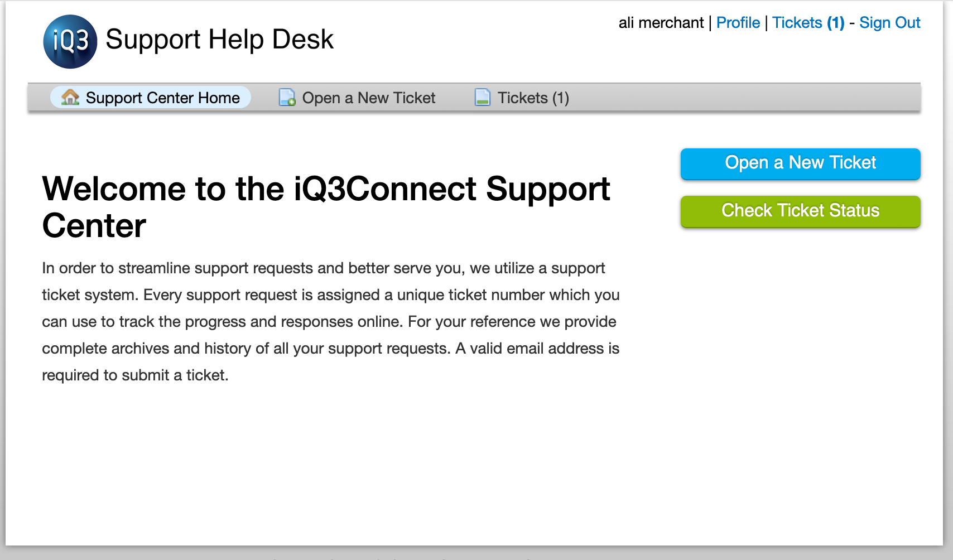
Task: Select Open a New Ticket navigation label
Action: (x=368, y=98)
